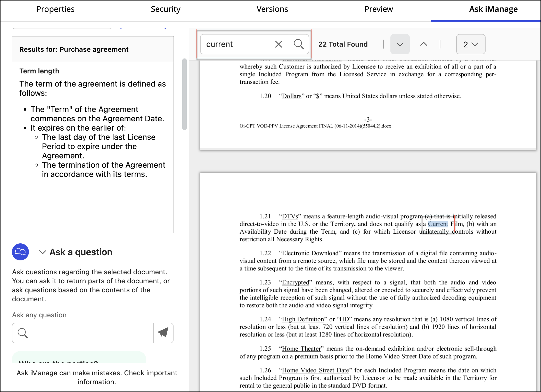Click the highlighted 'Current' word in document

click(x=438, y=224)
